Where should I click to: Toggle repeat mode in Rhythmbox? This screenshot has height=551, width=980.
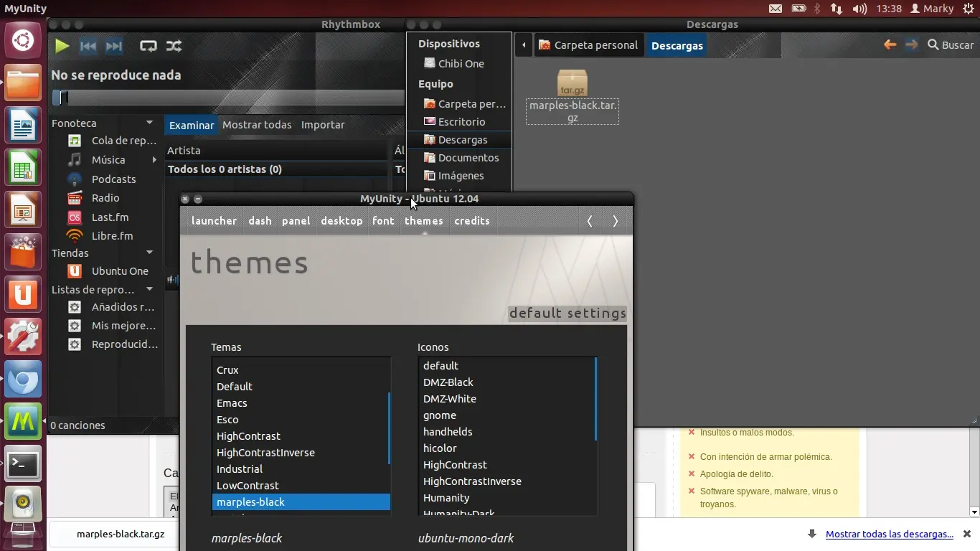(149, 46)
